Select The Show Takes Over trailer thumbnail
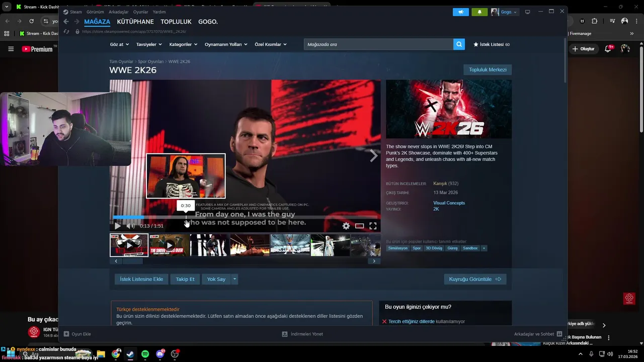The height and width of the screenshot is (362, 644). point(169,245)
